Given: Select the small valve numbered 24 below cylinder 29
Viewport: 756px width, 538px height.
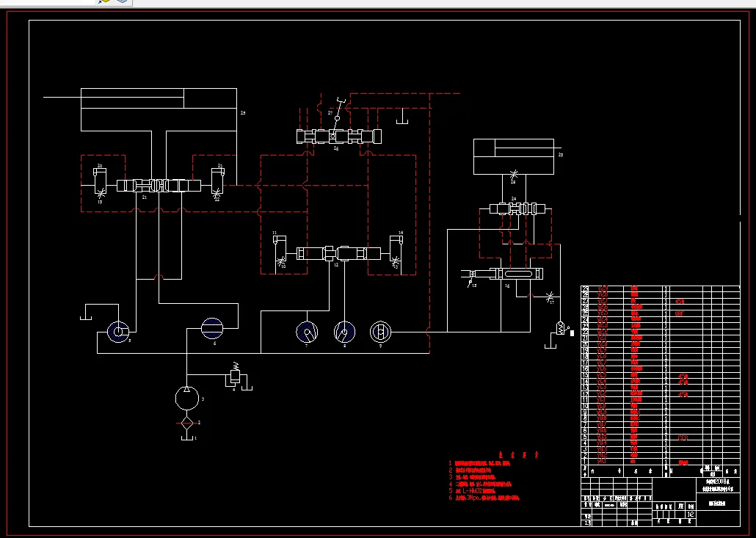Looking at the screenshot, I should point(517,209).
